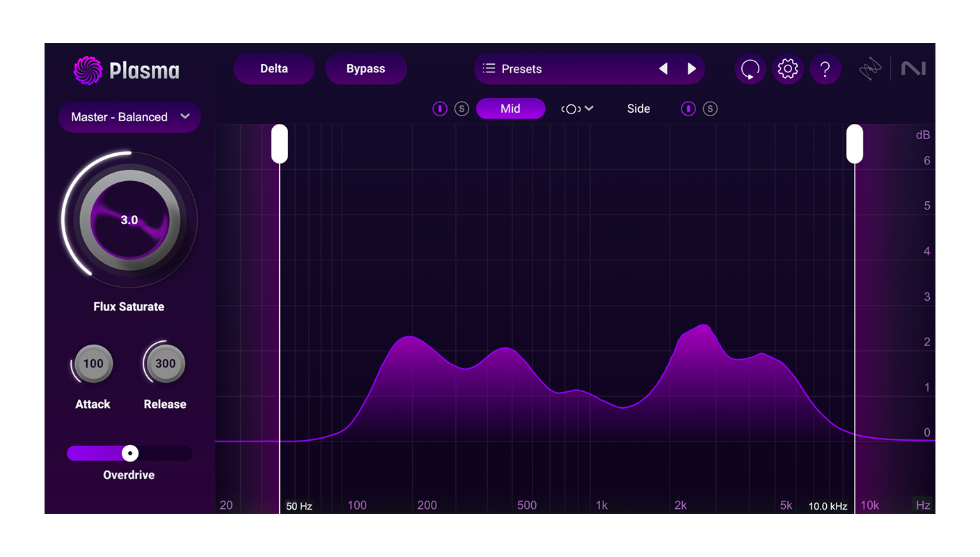980x557 pixels.
Task: Solo the Side channel
Action: pos(710,109)
